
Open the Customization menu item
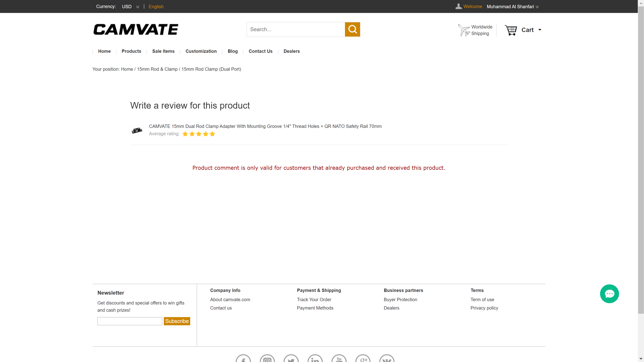201,51
